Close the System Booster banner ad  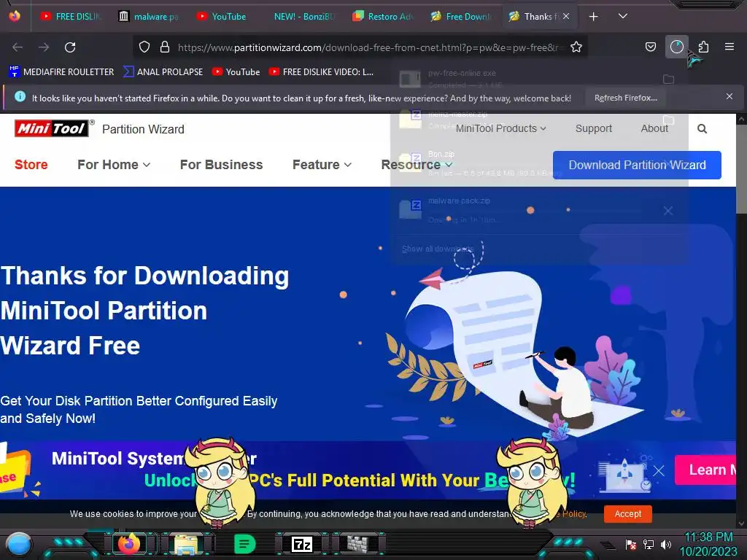coord(659,471)
